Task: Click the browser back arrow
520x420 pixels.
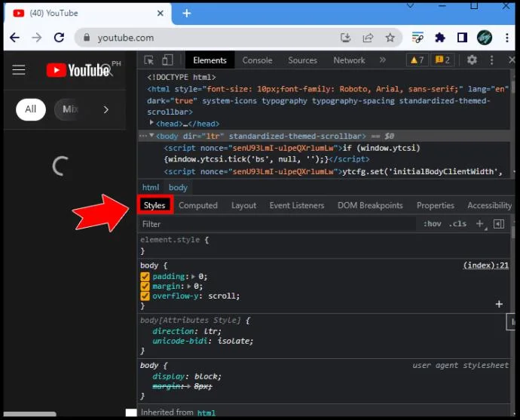Action: tap(14, 38)
